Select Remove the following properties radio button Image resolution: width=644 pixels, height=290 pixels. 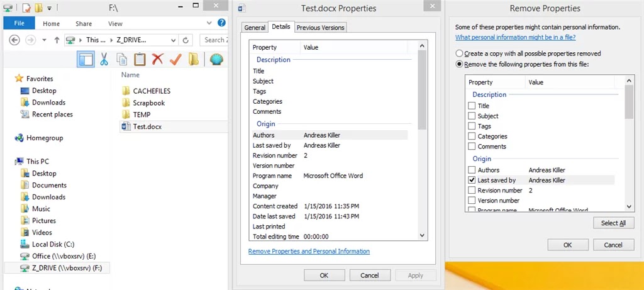click(x=459, y=64)
